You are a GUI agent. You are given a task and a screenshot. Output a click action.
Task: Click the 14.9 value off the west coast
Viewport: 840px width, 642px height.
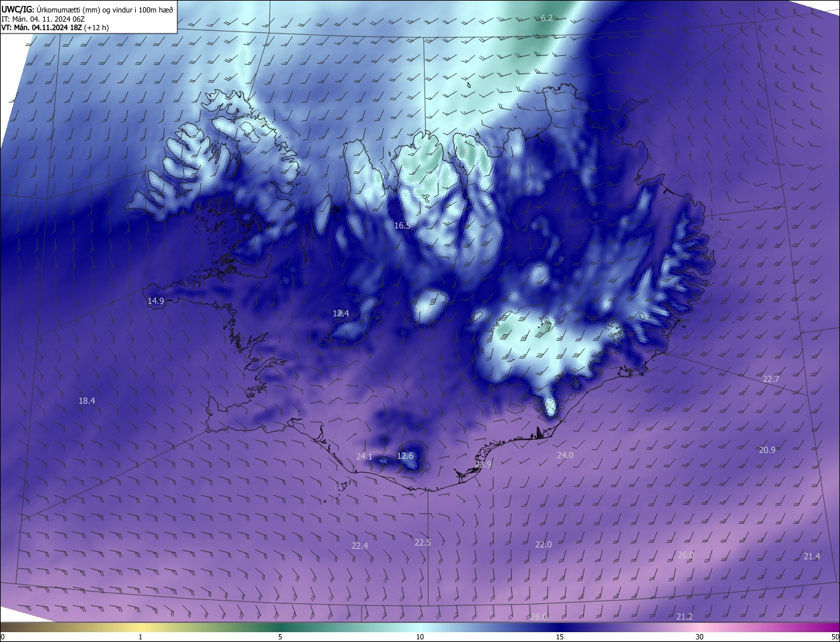coord(156,301)
